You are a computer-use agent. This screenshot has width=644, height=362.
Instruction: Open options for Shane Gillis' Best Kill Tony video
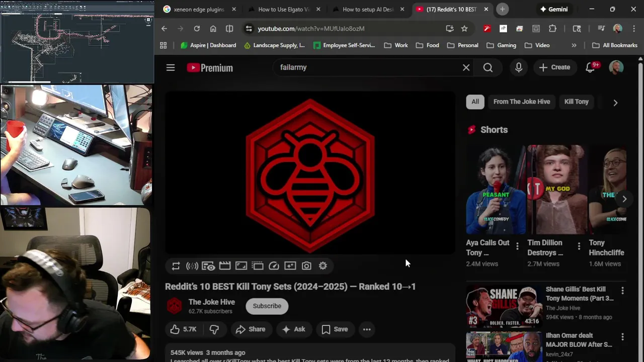tap(622, 291)
